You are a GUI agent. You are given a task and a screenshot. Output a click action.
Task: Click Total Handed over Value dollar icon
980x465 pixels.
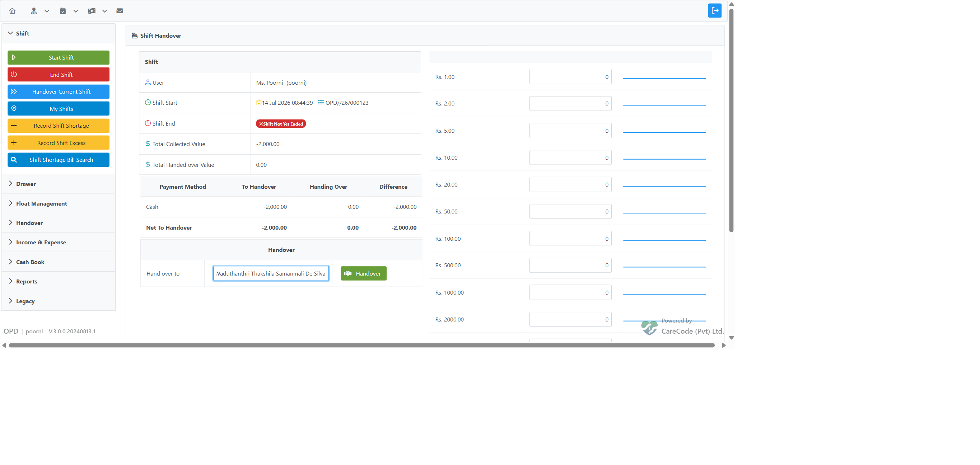pos(148,165)
